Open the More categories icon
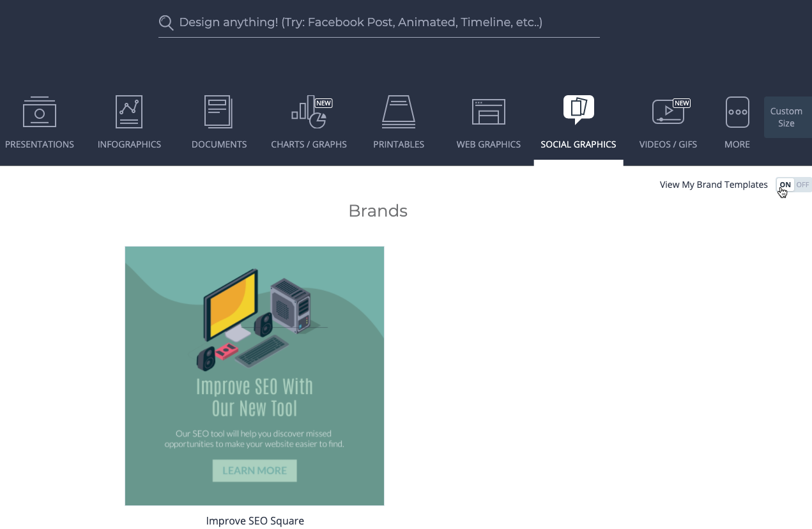Viewport: 812px width, 529px height. [x=738, y=112]
